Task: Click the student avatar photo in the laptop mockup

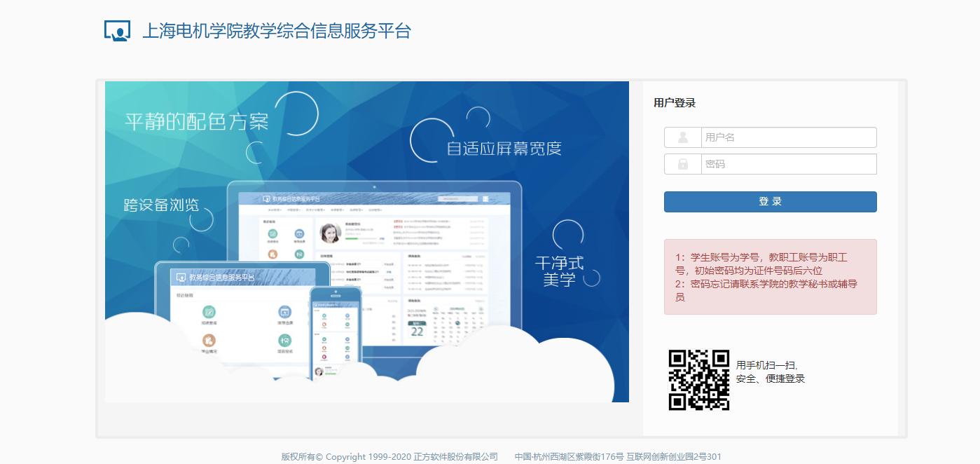Action: click(331, 233)
